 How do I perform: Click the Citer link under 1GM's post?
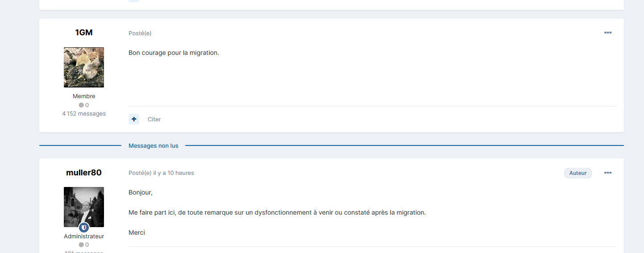154,120
